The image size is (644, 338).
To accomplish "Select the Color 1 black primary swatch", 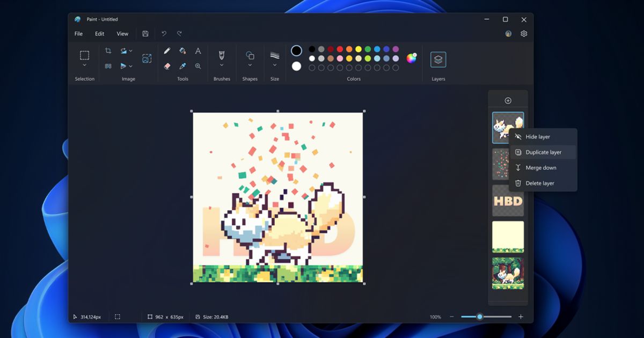I will (x=296, y=50).
